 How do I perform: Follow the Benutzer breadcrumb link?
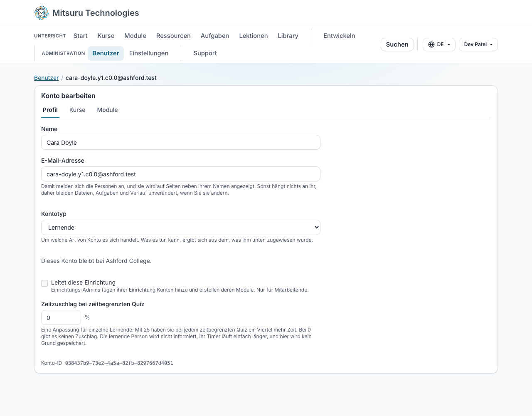coord(47,78)
